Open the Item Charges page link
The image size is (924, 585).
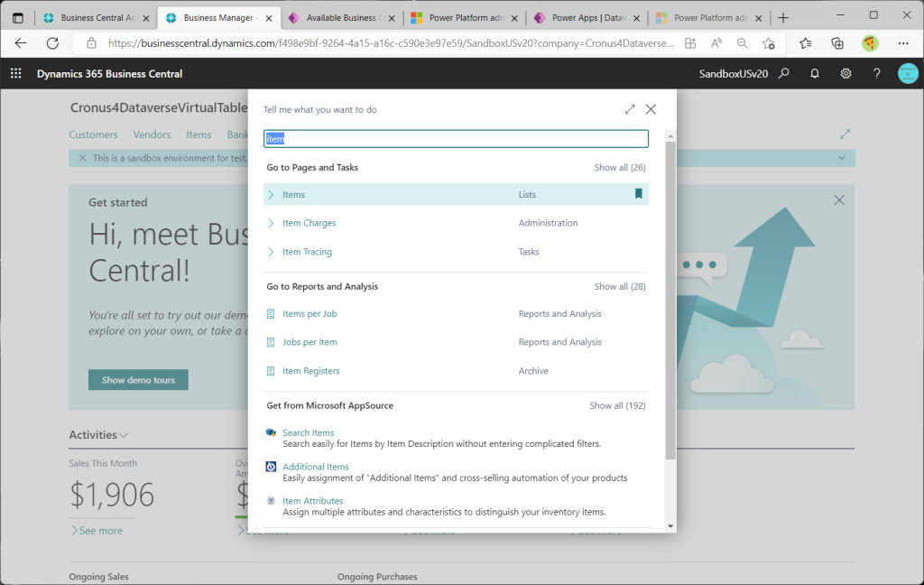click(310, 223)
